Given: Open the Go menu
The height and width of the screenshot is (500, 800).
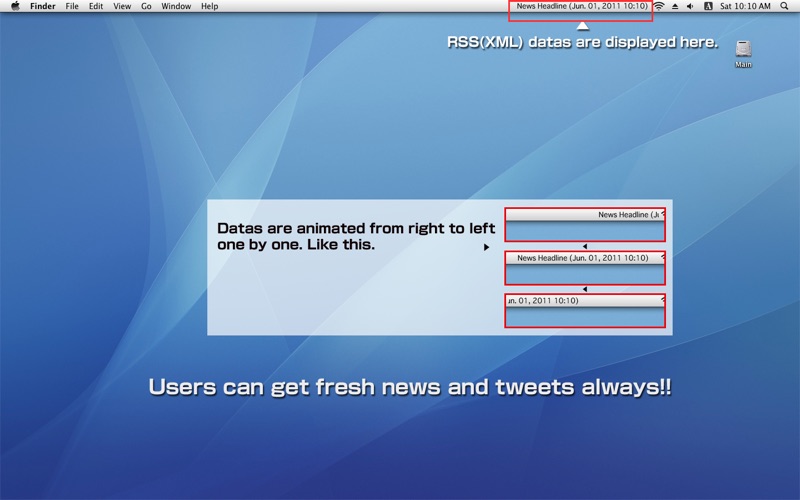Looking at the screenshot, I should coord(146,6).
